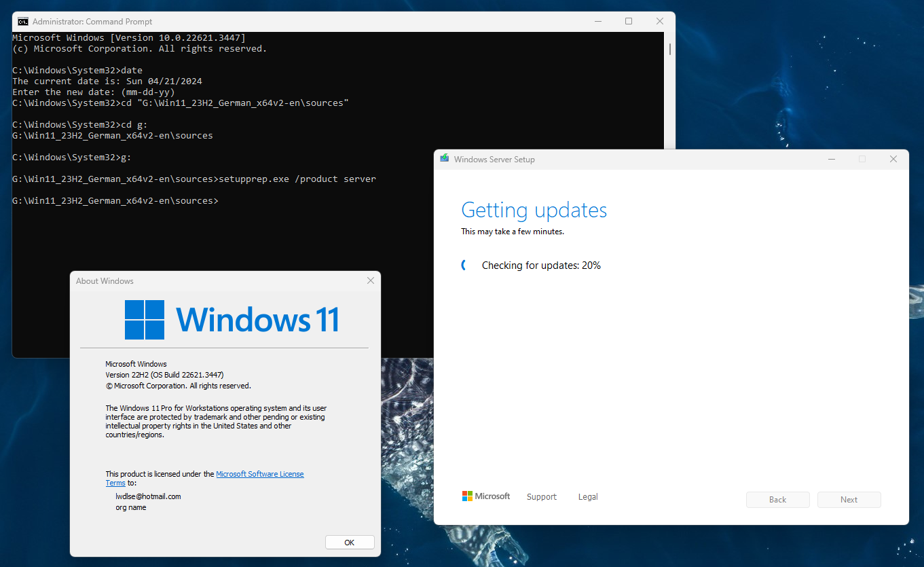
Task: Click '© Microsoft Corporation. All rights reserved.' in About
Action: [x=179, y=386]
